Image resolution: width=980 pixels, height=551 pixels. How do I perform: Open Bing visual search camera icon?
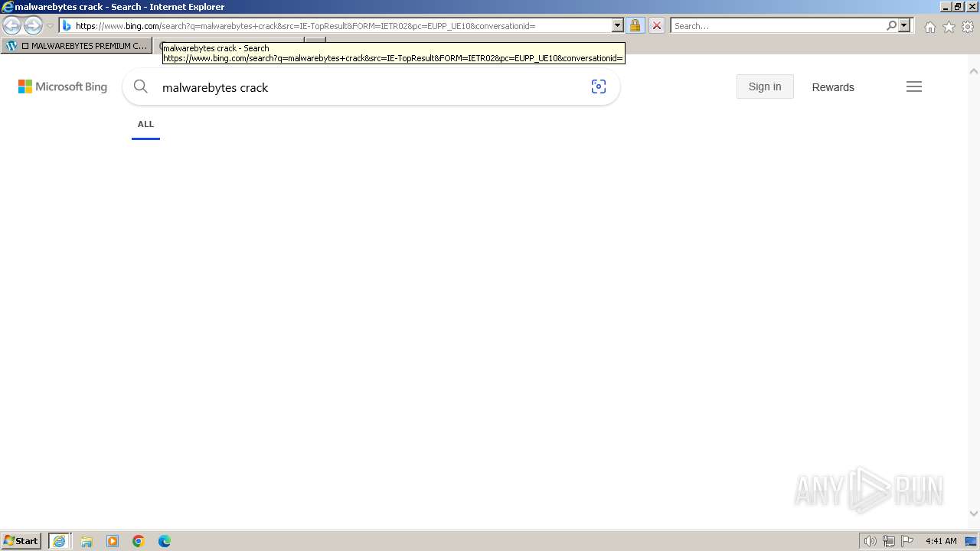click(599, 87)
